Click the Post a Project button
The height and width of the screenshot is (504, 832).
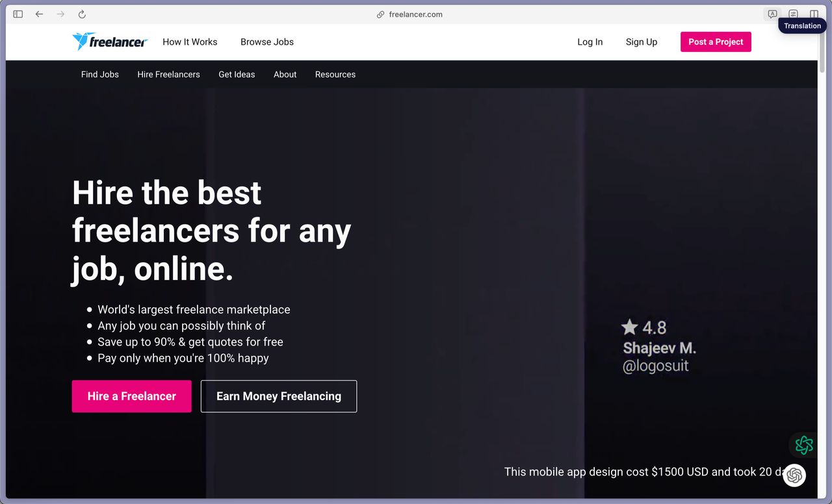click(716, 42)
